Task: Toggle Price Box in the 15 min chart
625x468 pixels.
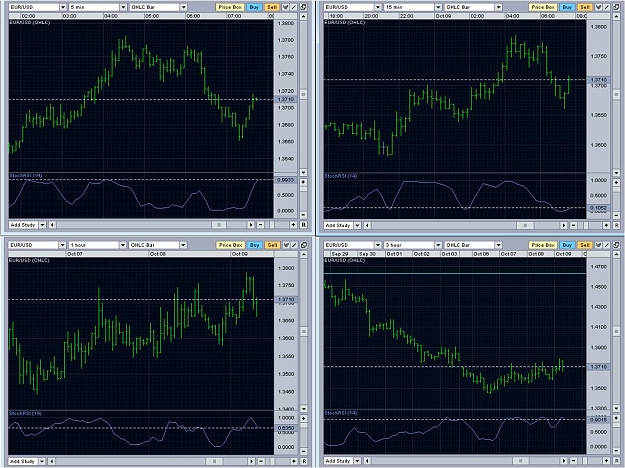Action: [x=543, y=7]
